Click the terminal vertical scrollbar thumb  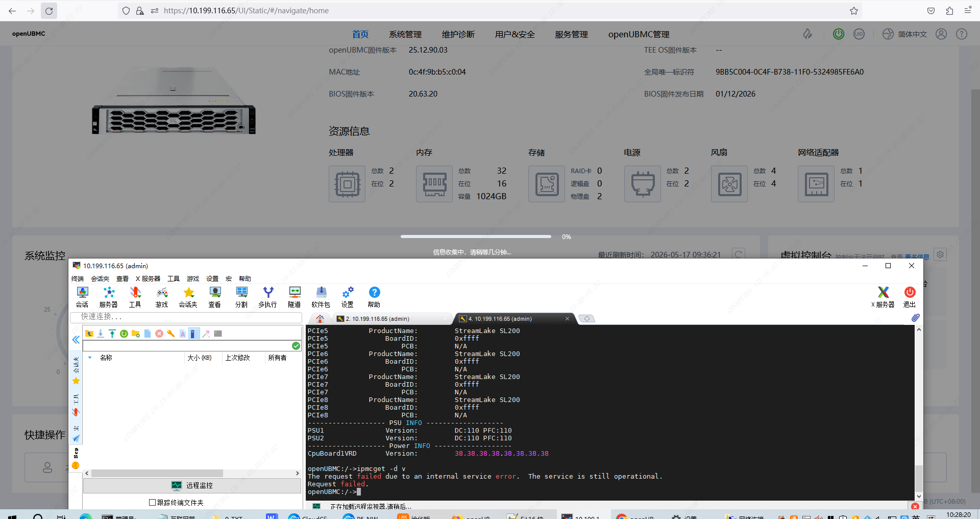point(919,478)
